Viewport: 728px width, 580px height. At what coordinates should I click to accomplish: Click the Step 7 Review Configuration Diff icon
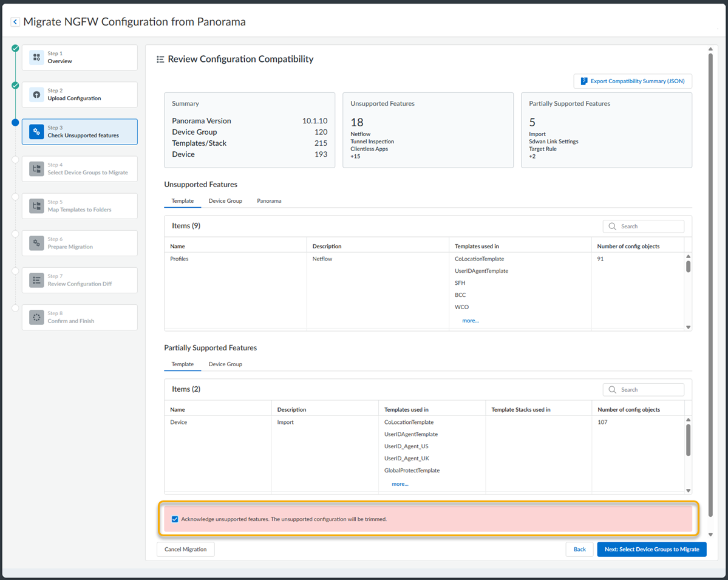tap(36, 280)
